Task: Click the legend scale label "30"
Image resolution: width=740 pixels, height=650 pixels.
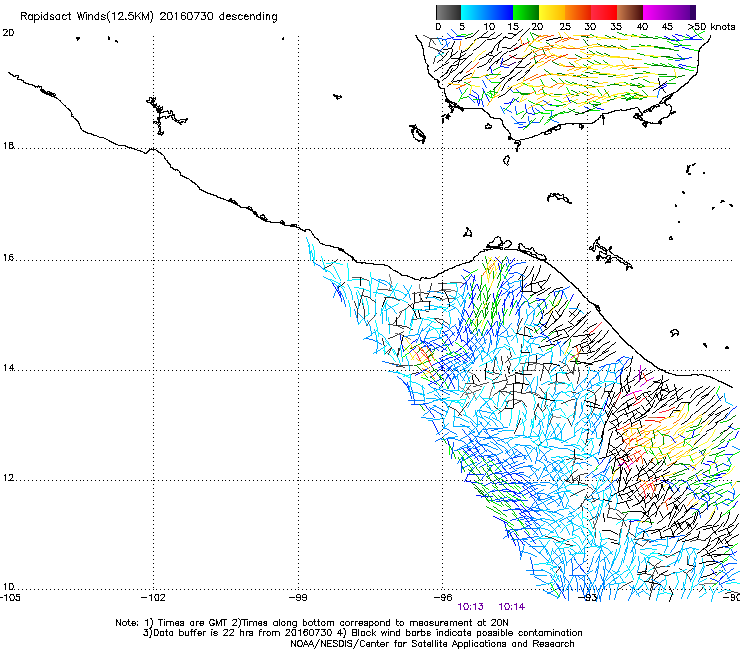Action: click(590, 26)
